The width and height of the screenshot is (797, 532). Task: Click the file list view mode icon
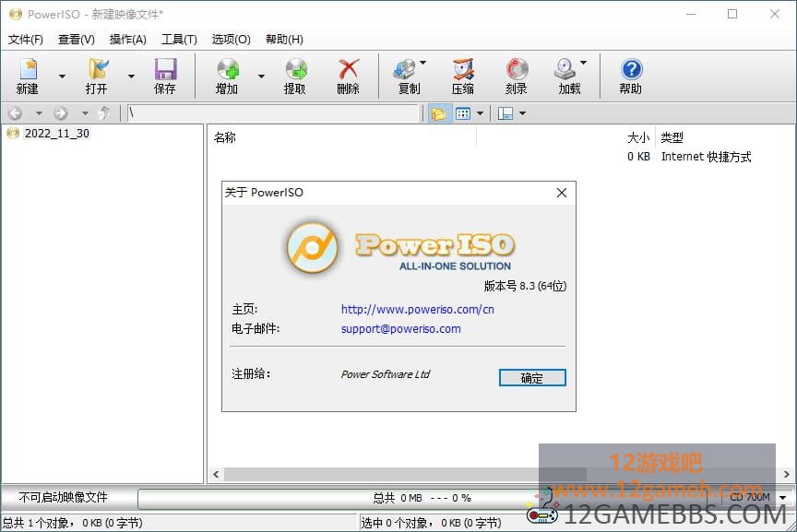coord(463,113)
